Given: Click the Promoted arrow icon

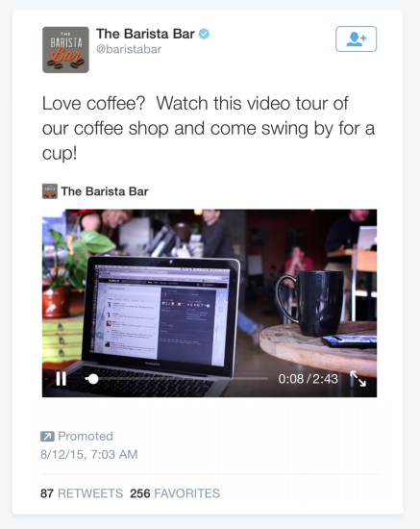Looking at the screenshot, I should click(47, 437).
